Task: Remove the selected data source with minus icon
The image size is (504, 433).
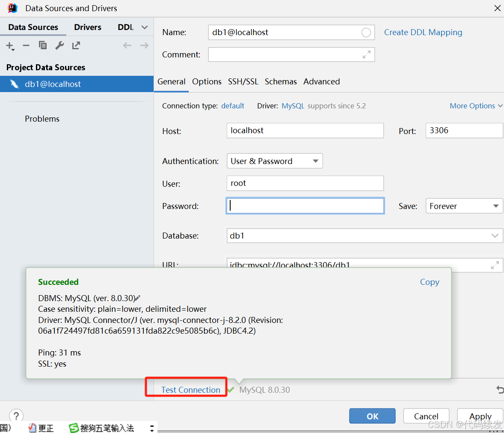Action: [x=26, y=46]
